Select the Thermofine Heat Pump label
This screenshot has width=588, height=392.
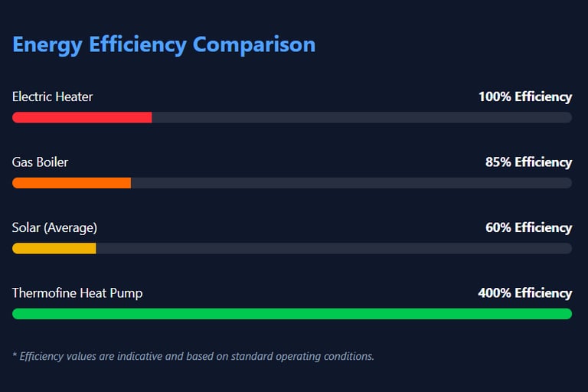click(x=77, y=293)
